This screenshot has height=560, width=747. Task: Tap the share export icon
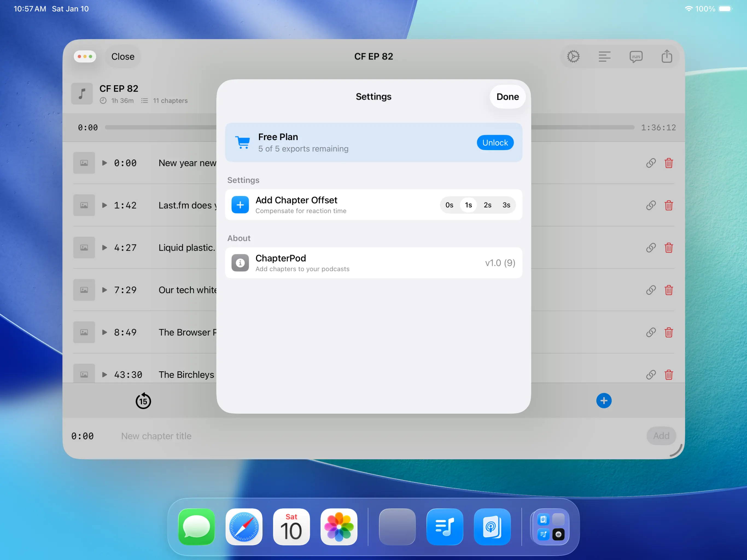coord(667,56)
